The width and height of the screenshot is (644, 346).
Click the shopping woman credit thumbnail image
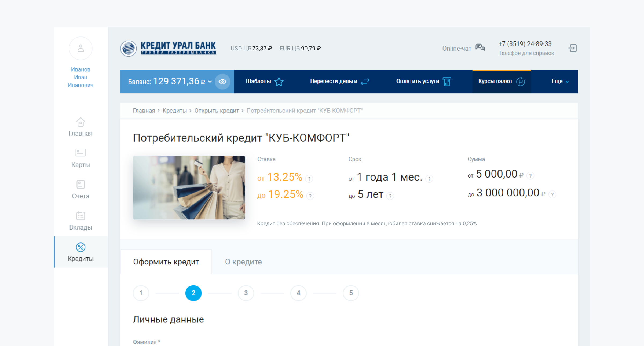pos(189,187)
